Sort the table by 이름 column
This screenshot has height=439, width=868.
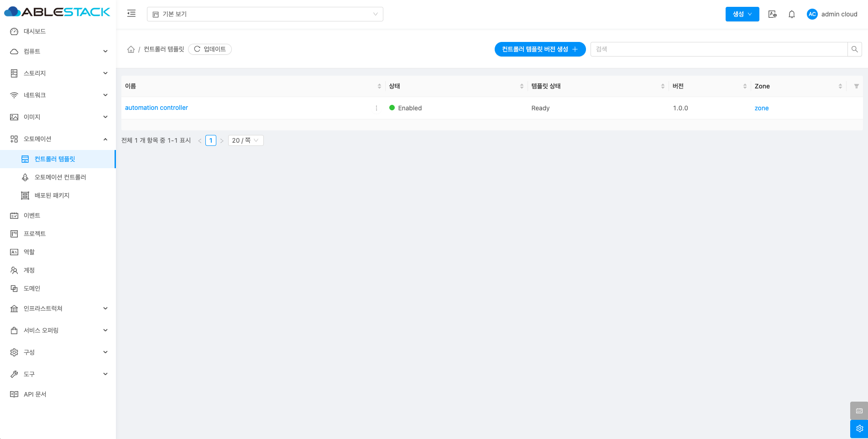point(379,86)
